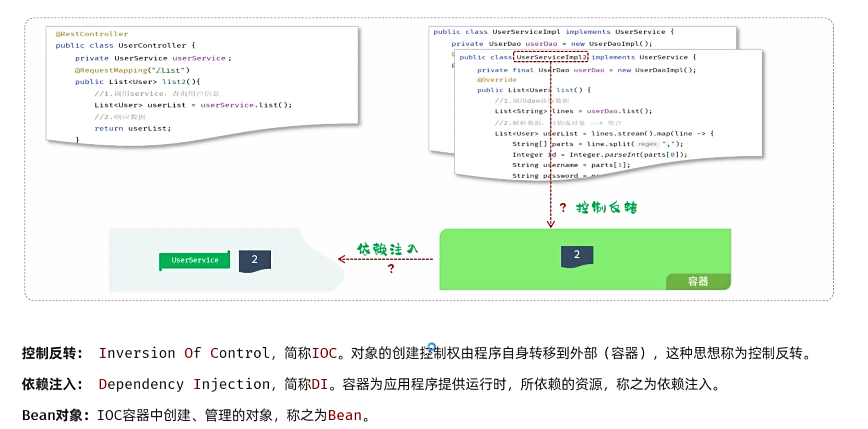Click the red dashed UserServiceImpl2 box
Viewport: 868px width, 429px height.
pyautogui.click(x=551, y=57)
